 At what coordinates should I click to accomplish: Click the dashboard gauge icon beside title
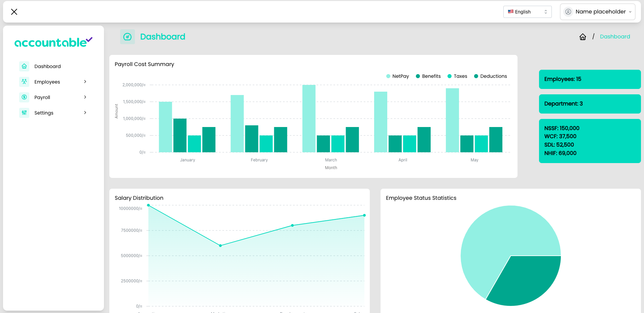pyautogui.click(x=128, y=37)
